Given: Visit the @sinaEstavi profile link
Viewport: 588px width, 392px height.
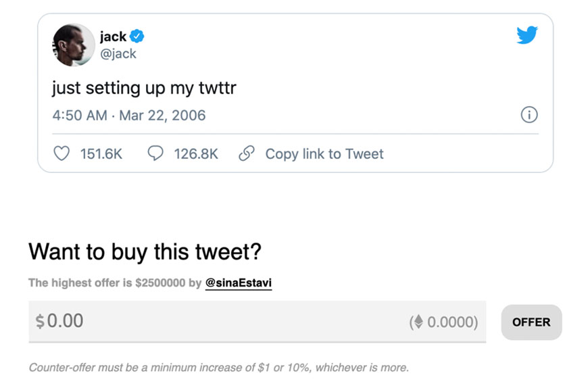Looking at the screenshot, I should (238, 283).
